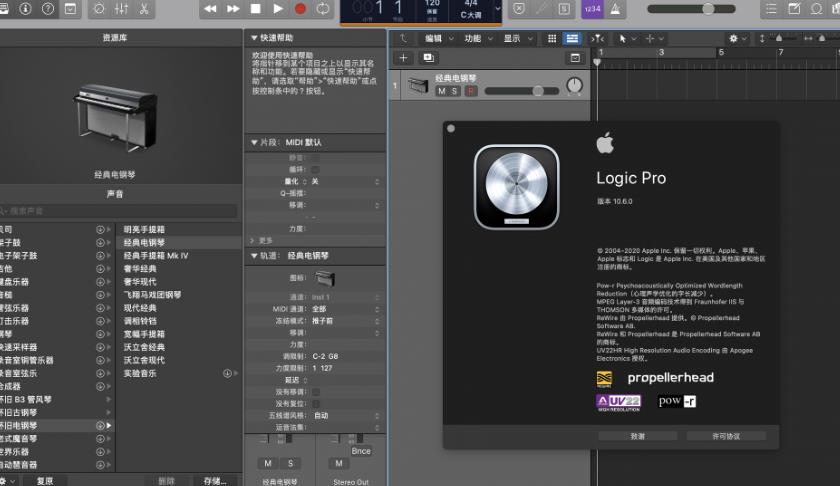
Task: Open the Loop Browser icon
Action: pos(816,9)
